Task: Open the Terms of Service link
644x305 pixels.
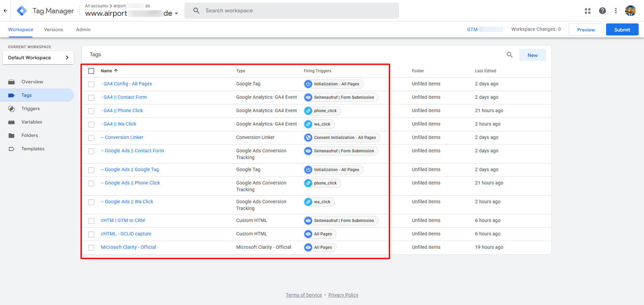Action: pyautogui.click(x=304, y=295)
